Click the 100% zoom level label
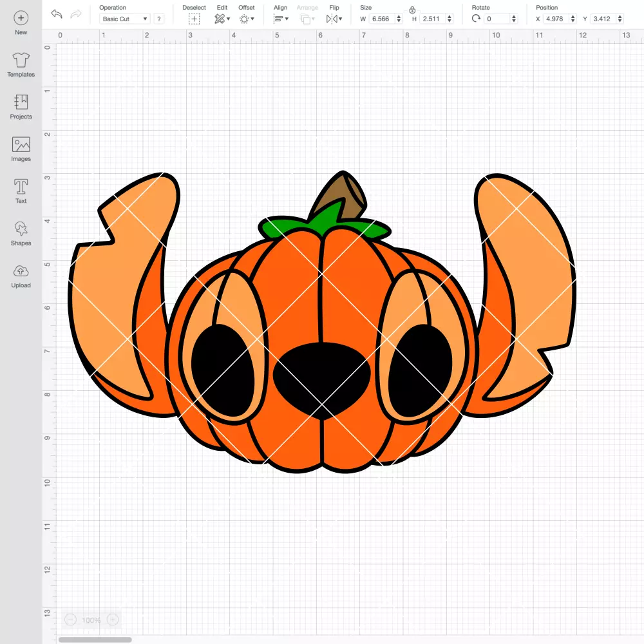644x644 pixels. (91, 620)
